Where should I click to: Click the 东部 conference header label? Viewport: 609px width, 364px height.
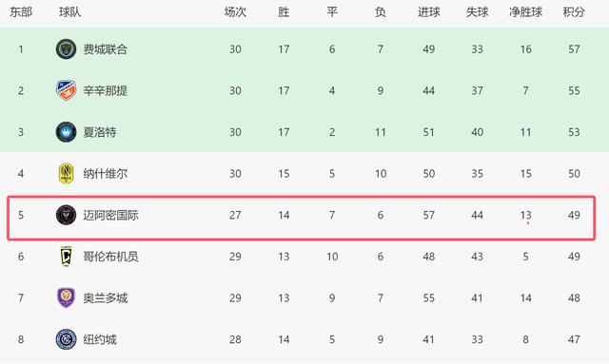point(21,12)
